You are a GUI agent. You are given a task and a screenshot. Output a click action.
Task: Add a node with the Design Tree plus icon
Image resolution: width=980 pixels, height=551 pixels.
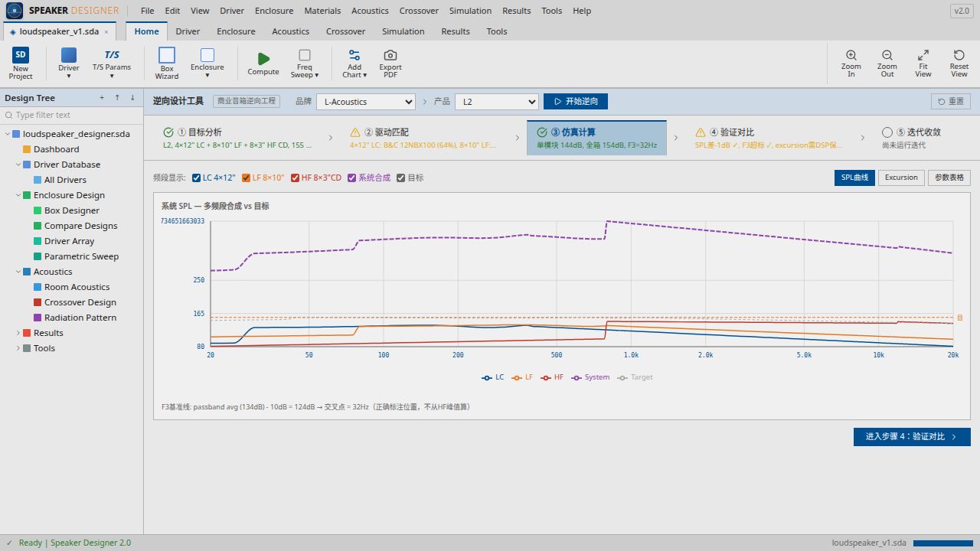pyautogui.click(x=102, y=98)
